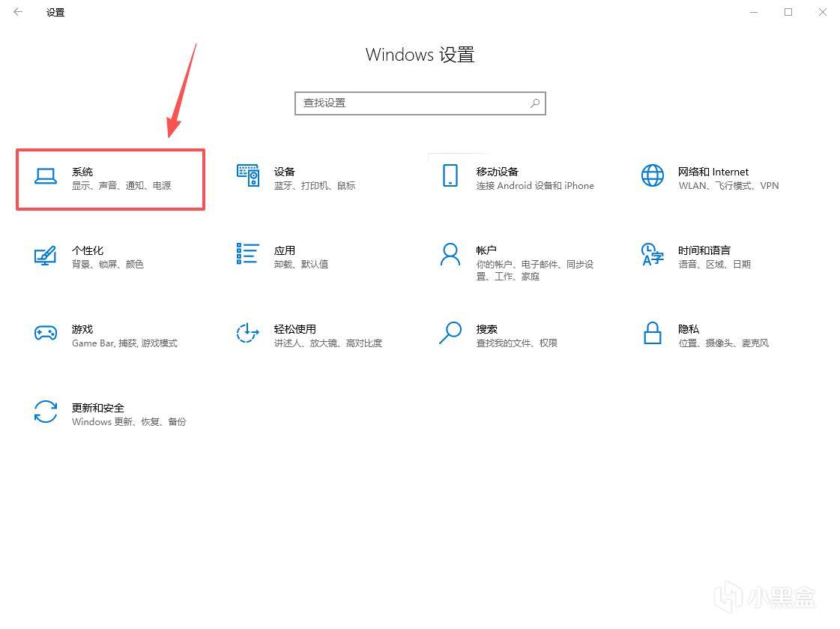Click the Personalization paintbrush icon
This screenshot has width=840, height=629.
click(46, 255)
